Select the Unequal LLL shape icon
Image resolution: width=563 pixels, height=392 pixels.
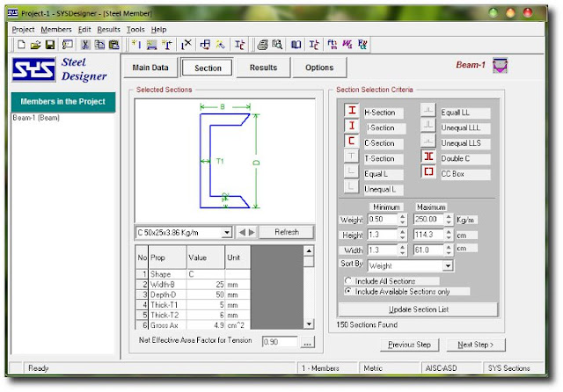(x=428, y=126)
